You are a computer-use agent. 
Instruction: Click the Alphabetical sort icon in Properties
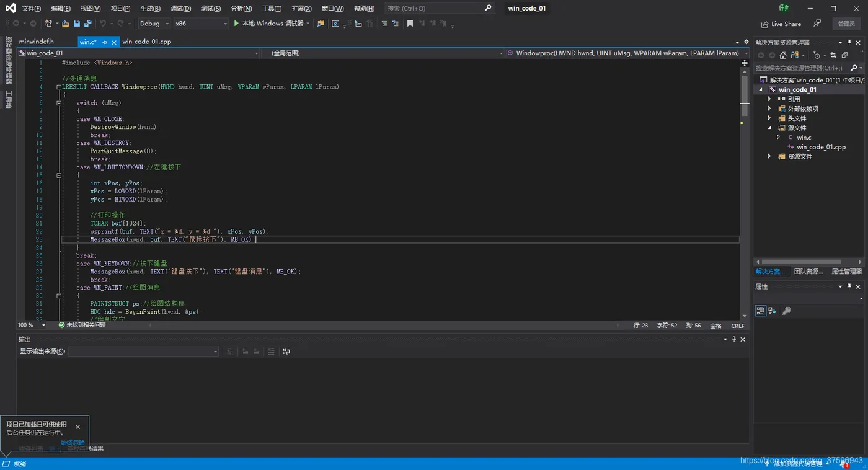click(772, 311)
